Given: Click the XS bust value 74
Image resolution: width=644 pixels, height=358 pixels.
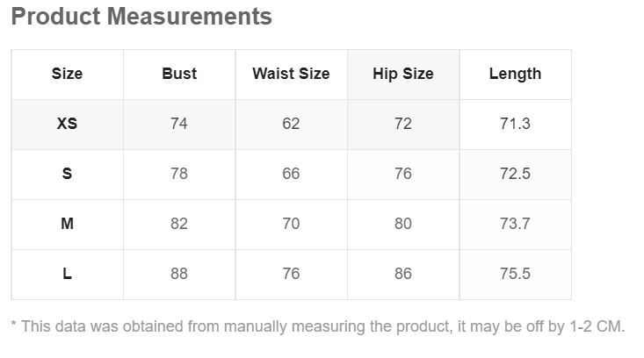Looking at the screenshot, I should (x=179, y=124).
